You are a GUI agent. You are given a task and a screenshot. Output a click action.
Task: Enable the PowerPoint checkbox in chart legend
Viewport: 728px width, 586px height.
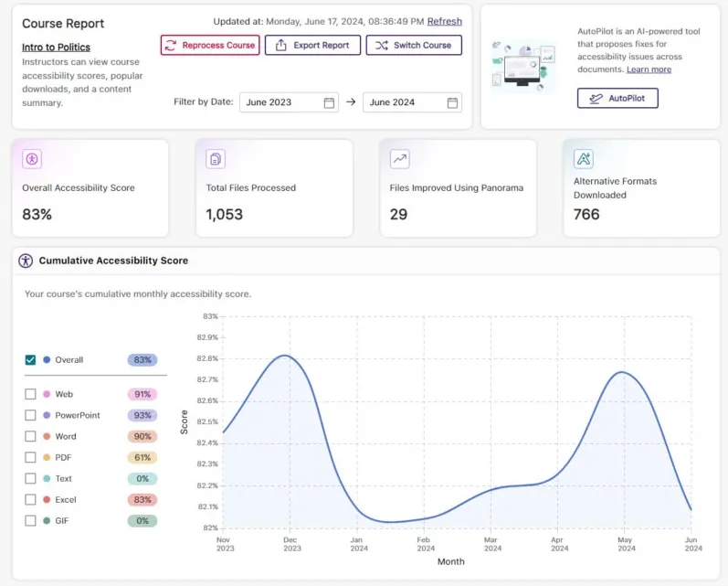[31, 415]
